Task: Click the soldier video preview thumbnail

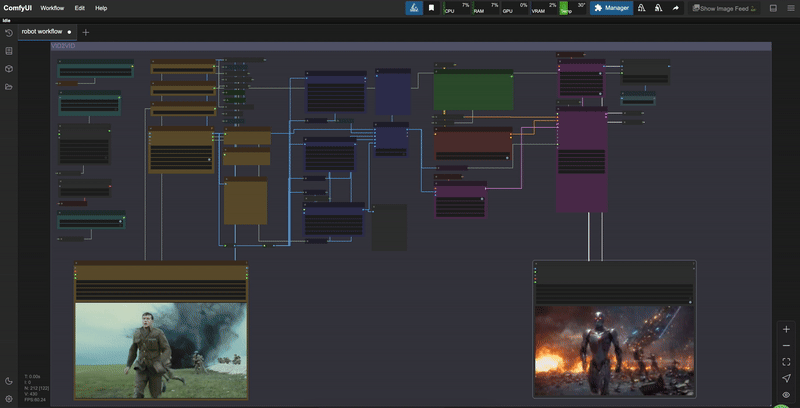Action: pos(161,350)
